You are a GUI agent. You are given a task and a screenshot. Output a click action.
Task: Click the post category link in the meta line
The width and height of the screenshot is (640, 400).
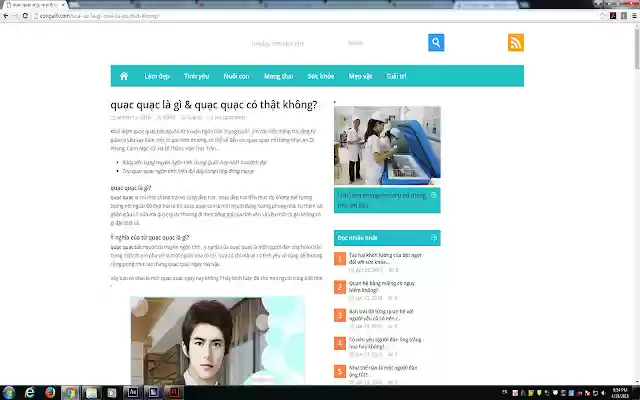[x=194, y=118]
